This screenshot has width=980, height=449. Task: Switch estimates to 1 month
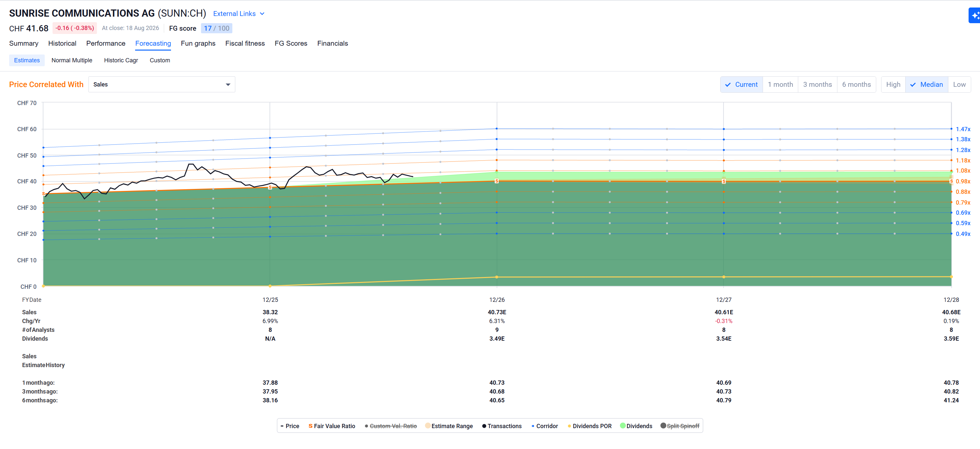[x=780, y=85]
